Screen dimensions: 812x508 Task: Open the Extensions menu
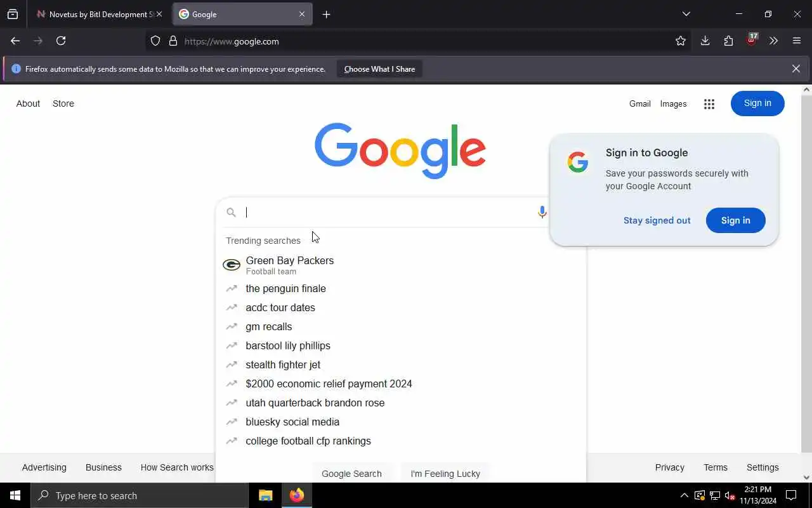click(728, 41)
